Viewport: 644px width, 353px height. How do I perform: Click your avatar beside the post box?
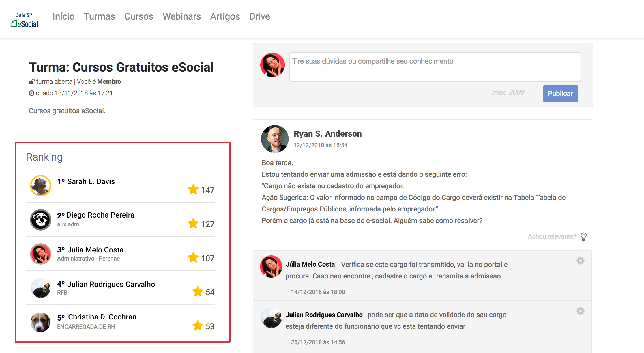pos(272,65)
